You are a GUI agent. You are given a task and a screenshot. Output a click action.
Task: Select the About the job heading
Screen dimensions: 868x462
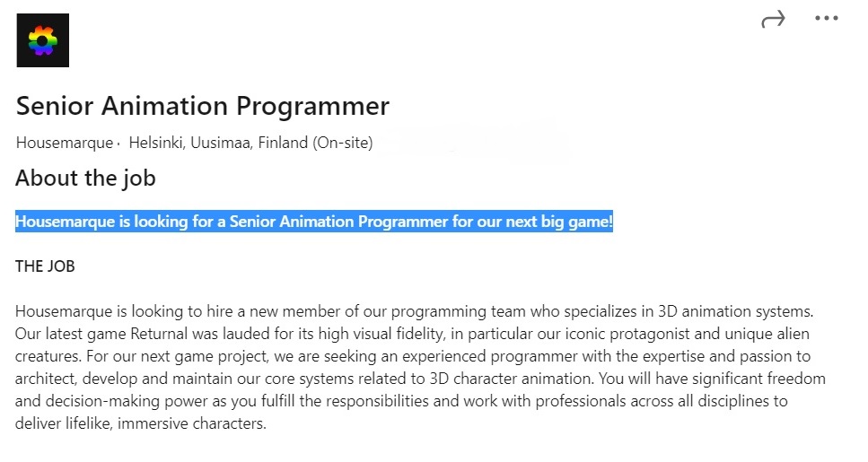(x=86, y=179)
